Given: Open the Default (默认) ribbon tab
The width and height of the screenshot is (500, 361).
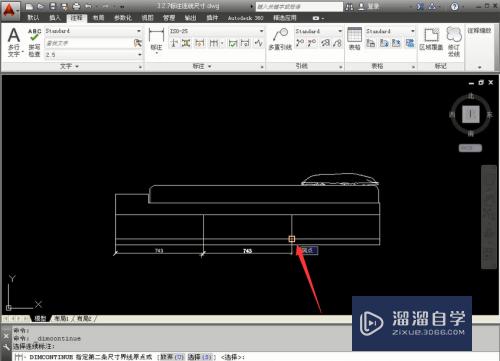Looking at the screenshot, I should click(33, 18).
